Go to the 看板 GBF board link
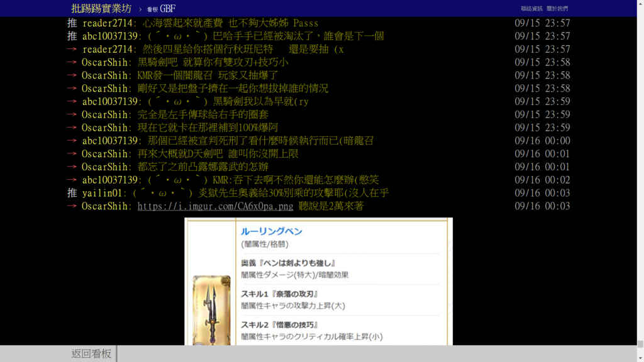Screen dimensions: 644x362 point(162,9)
